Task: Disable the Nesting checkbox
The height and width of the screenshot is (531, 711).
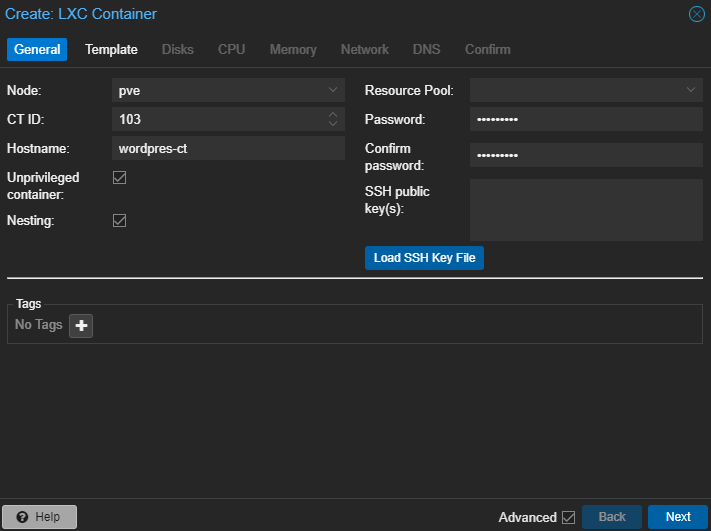Action: coord(120,220)
